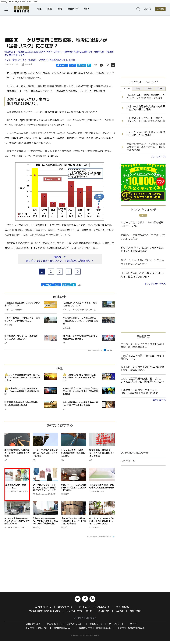Click the printer icon below article title
The height and width of the screenshot is (644, 170).
(x=101, y=65)
